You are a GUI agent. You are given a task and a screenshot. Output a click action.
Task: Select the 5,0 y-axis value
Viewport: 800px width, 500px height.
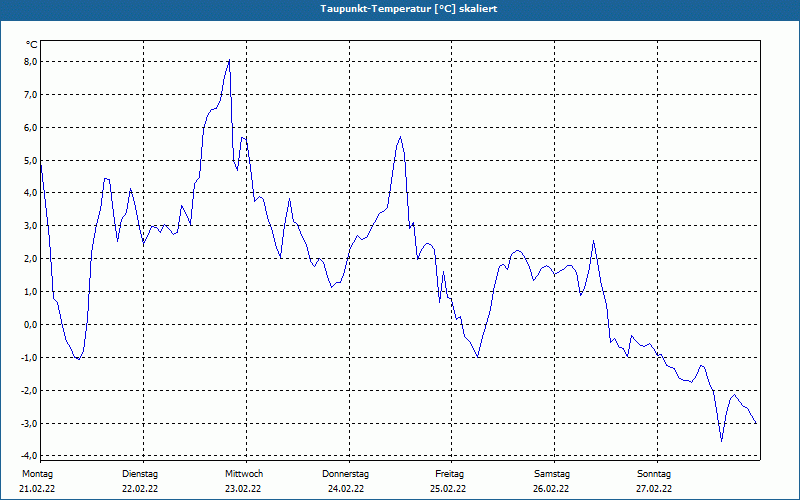coord(31,160)
